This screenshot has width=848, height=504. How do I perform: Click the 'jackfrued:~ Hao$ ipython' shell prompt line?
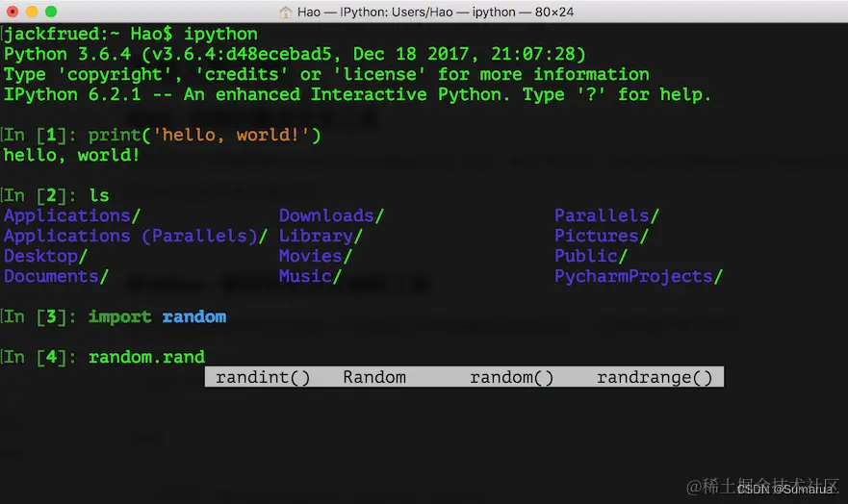[x=130, y=34]
